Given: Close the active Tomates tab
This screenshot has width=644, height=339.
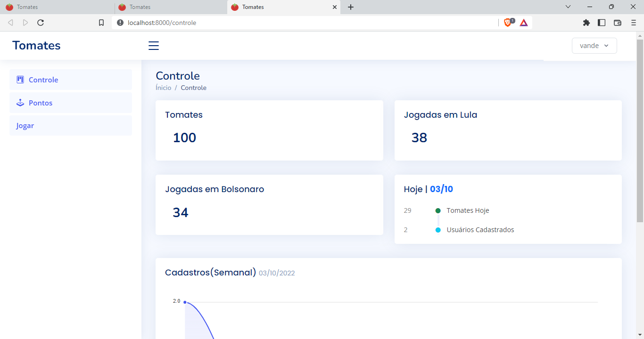Looking at the screenshot, I should tap(335, 7).
